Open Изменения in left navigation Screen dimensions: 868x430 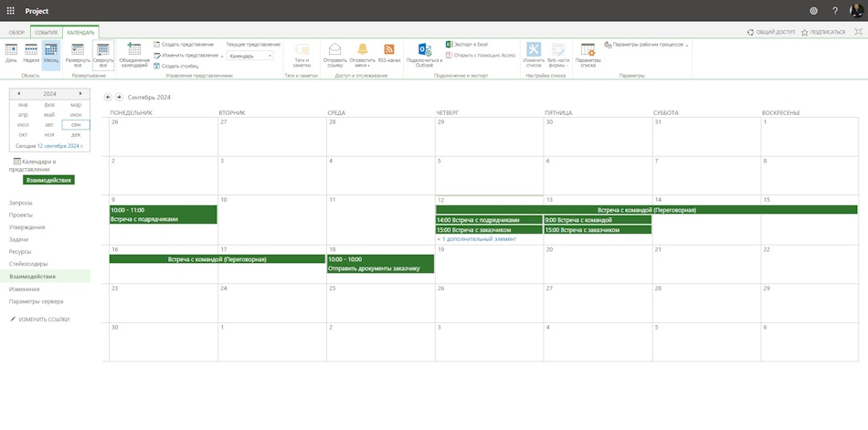[24, 288]
